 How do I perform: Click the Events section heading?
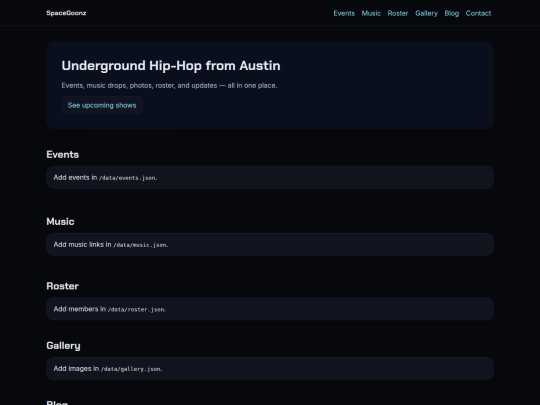(62, 155)
